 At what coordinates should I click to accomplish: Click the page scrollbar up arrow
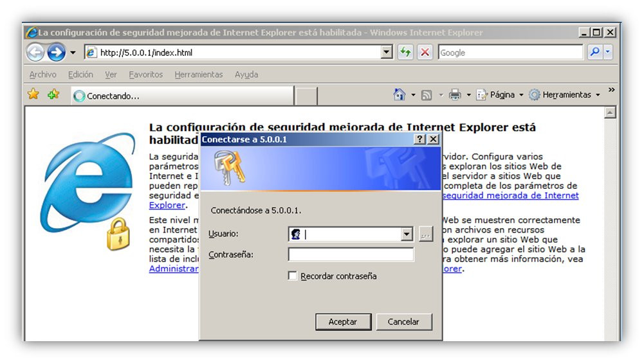[610, 112]
